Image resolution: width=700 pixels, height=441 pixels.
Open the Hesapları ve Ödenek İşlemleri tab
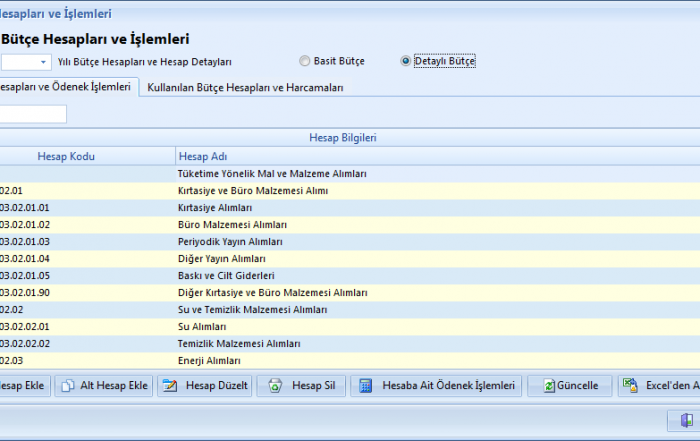pos(65,88)
